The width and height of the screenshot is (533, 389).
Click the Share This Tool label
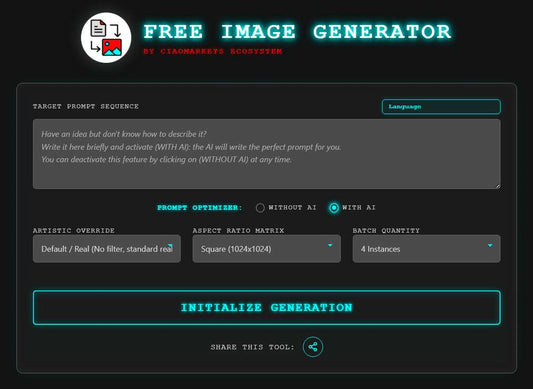[253, 347]
